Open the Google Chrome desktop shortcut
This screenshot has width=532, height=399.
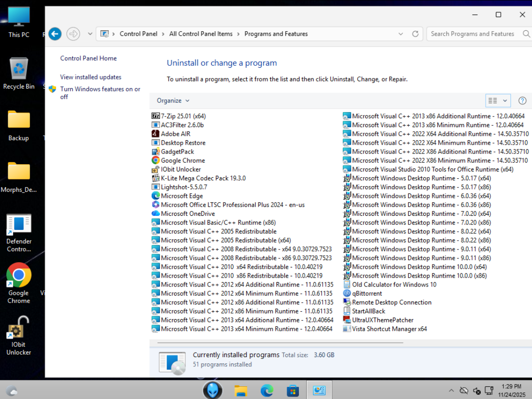(x=19, y=284)
